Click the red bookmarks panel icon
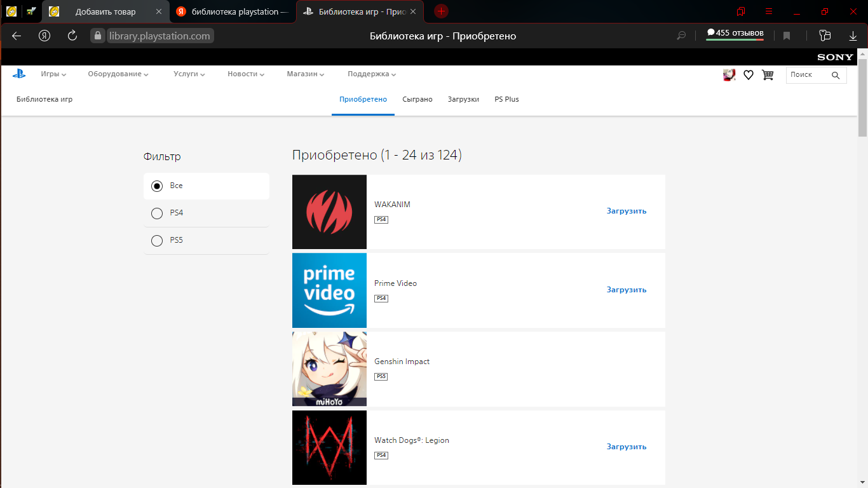 pos(741,11)
